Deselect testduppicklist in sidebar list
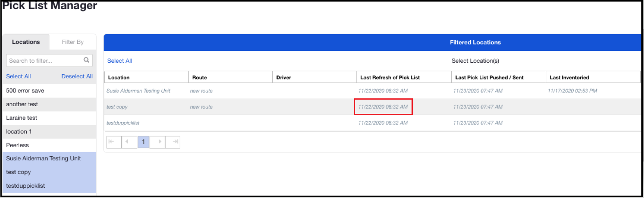Image resolution: width=644 pixels, height=198 pixels. pyautogui.click(x=25, y=186)
